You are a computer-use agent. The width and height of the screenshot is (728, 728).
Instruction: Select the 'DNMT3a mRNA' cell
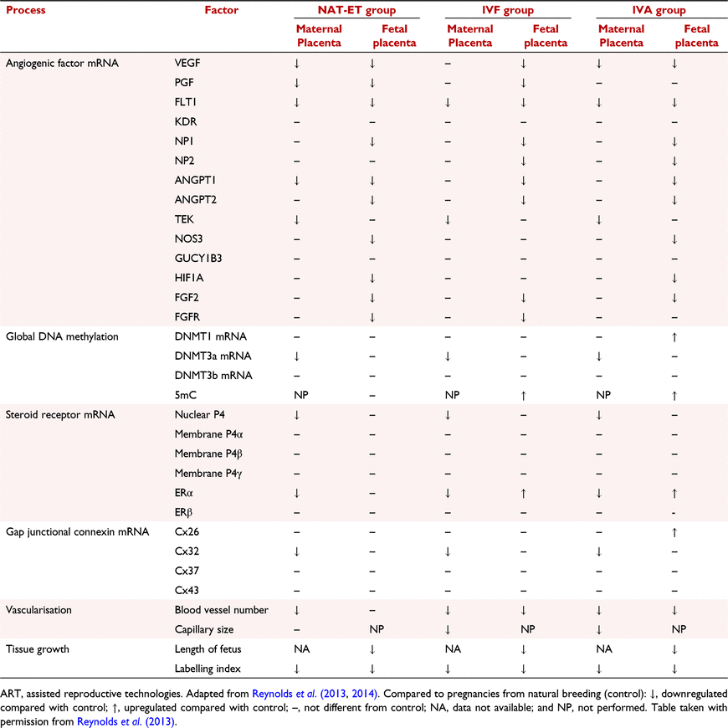pyautogui.click(x=213, y=356)
